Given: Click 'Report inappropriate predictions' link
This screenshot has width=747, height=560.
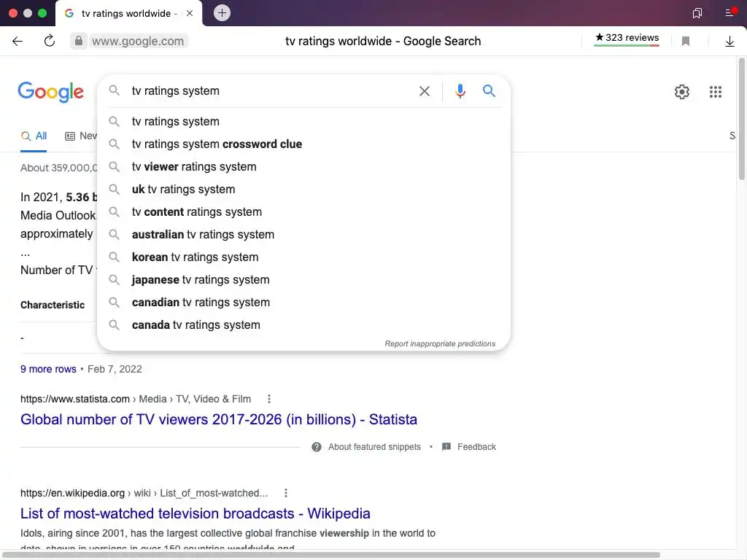Looking at the screenshot, I should tap(440, 344).
